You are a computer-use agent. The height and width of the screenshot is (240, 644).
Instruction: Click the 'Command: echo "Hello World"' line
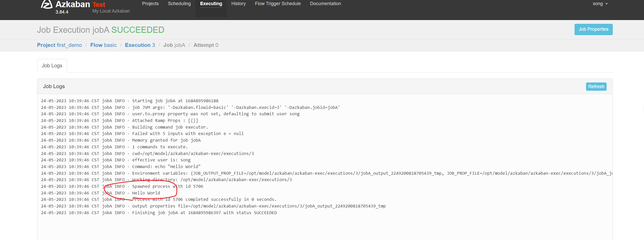(x=121, y=167)
